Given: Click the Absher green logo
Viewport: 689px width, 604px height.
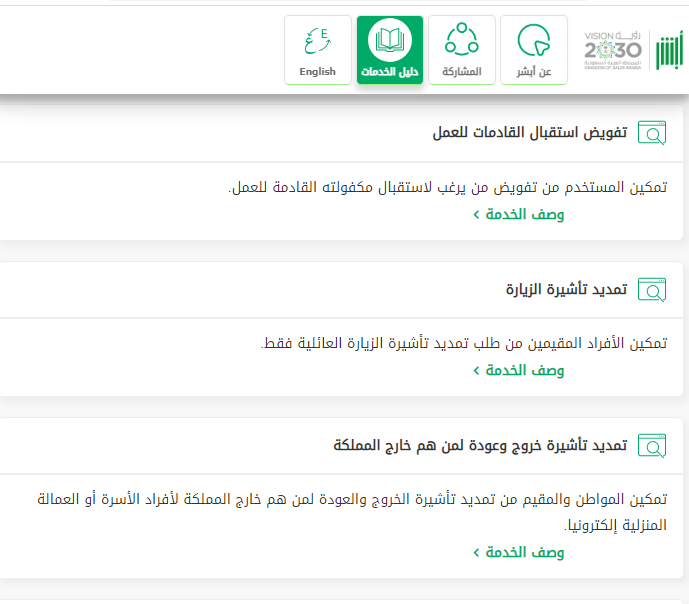Looking at the screenshot, I should point(668,49).
